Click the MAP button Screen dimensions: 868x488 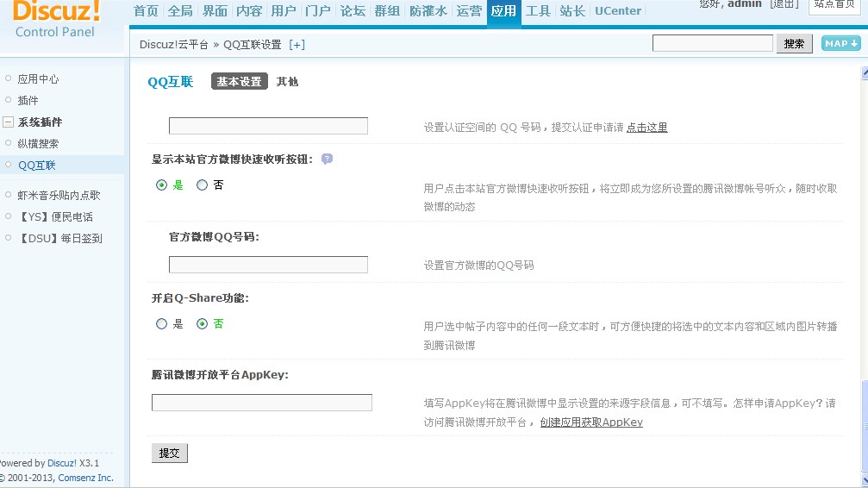click(x=841, y=43)
